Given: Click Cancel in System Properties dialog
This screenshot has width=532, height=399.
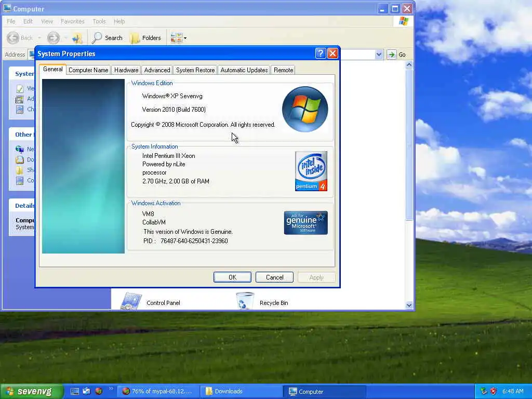Looking at the screenshot, I should 274,277.
